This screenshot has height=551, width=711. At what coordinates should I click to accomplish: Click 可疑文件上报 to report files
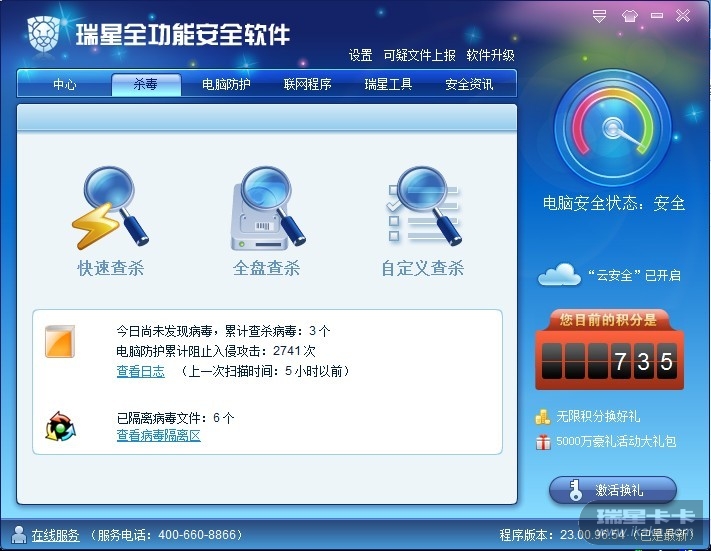(419, 55)
